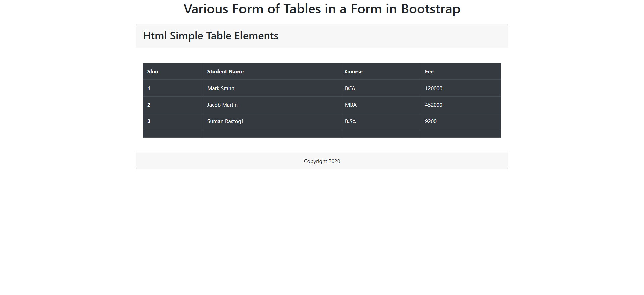Click the Copyright 2020 footer text
The width and height of the screenshot is (644, 295).
[x=322, y=161]
